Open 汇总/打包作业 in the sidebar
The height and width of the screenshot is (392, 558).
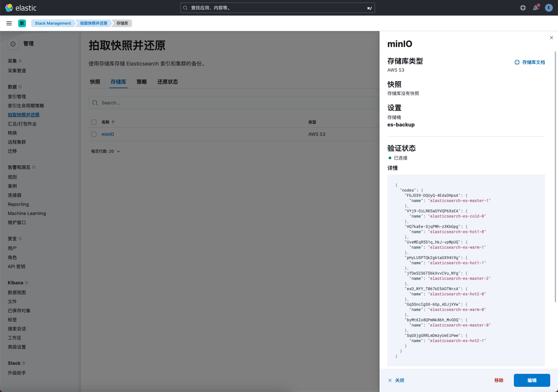point(22,124)
